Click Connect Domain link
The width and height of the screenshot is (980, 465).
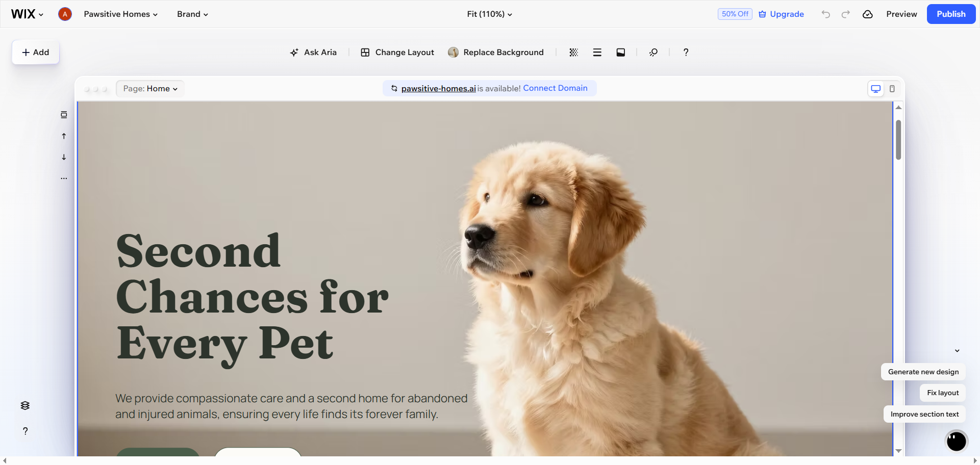pyautogui.click(x=555, y=88)
